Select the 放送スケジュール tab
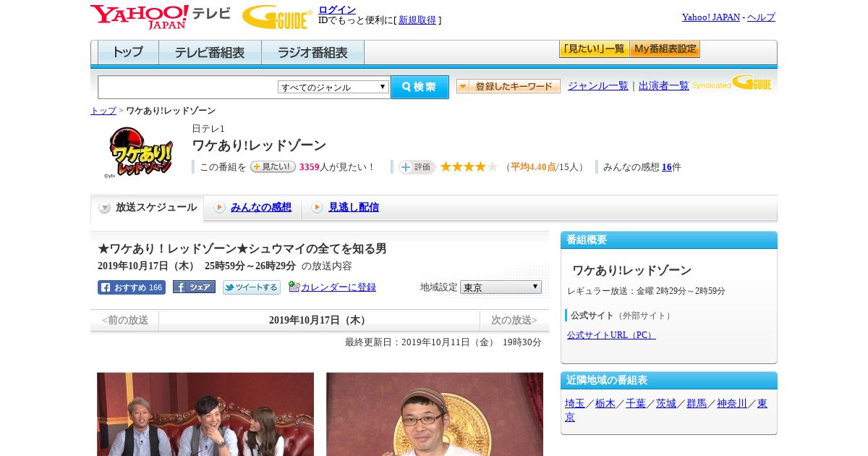 point(148,208)
